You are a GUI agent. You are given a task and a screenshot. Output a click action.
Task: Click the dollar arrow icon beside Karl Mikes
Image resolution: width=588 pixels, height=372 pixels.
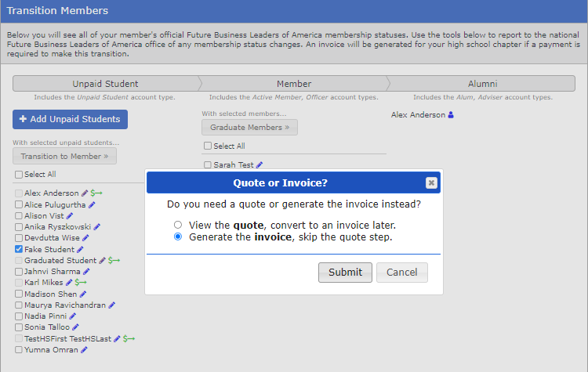click(x=81, y=283)
